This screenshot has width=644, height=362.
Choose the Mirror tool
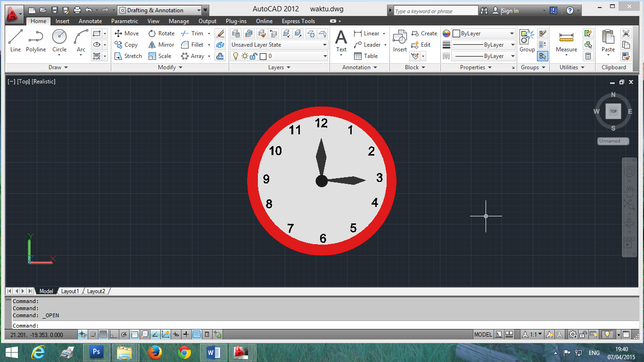click(x=161, y=45)
